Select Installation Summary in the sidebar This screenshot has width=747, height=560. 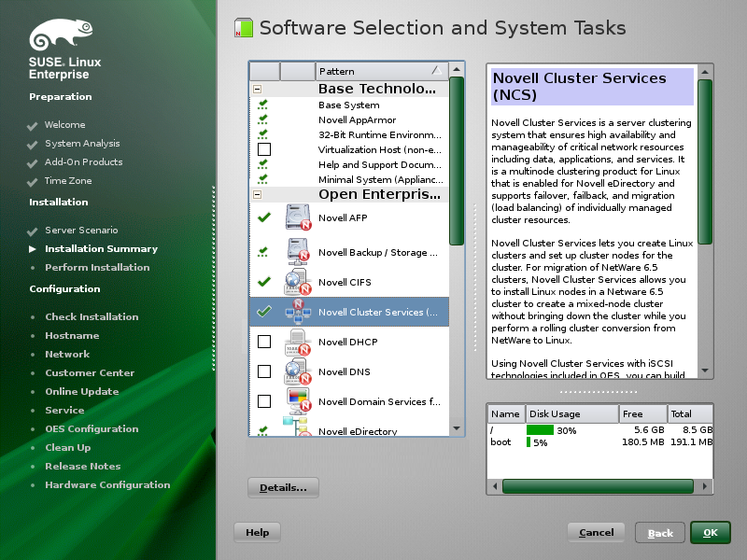click(101, 249)
